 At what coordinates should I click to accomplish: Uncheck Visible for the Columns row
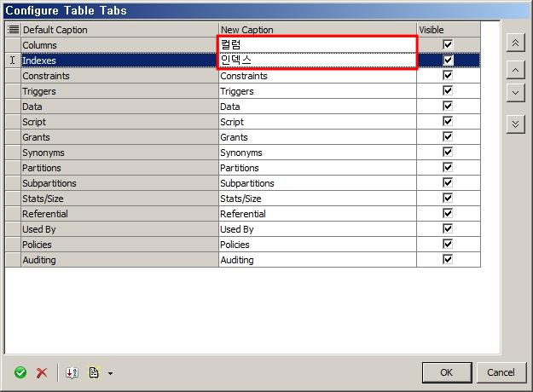(448, 45)
